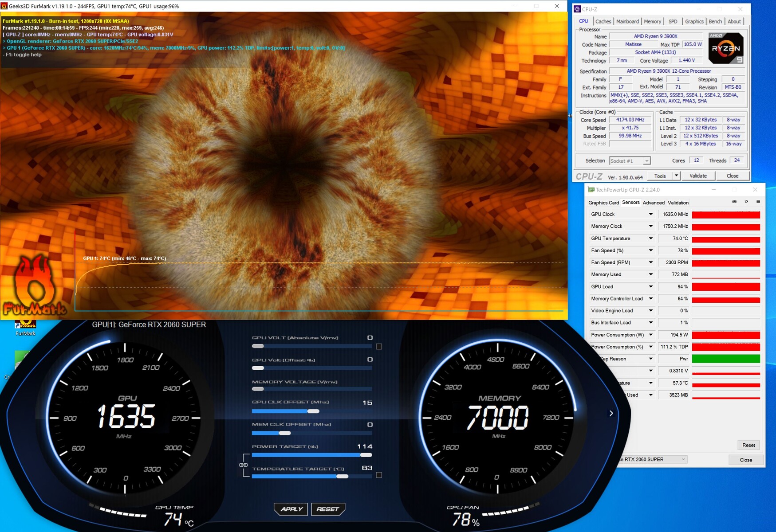The image size is (776, 532).
Task: Click the Power Target slider handle
Action: point(366,455)
